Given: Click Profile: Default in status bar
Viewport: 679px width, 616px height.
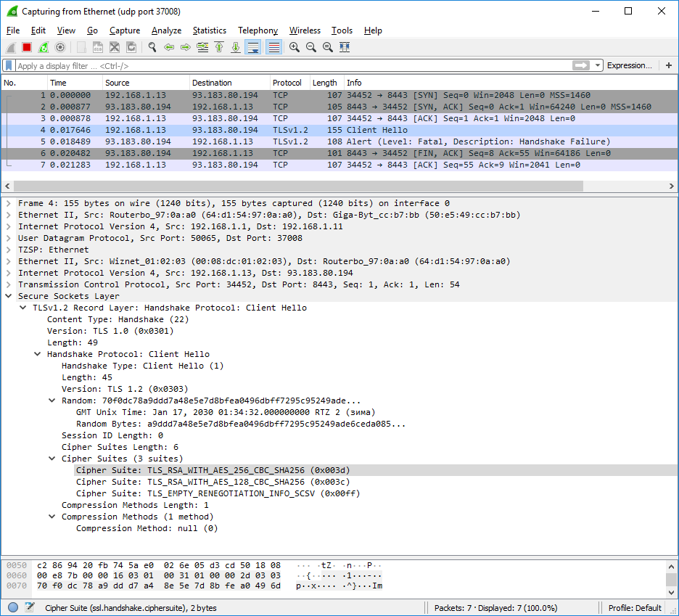Looking at the screenshot, I should pos(635,608).
